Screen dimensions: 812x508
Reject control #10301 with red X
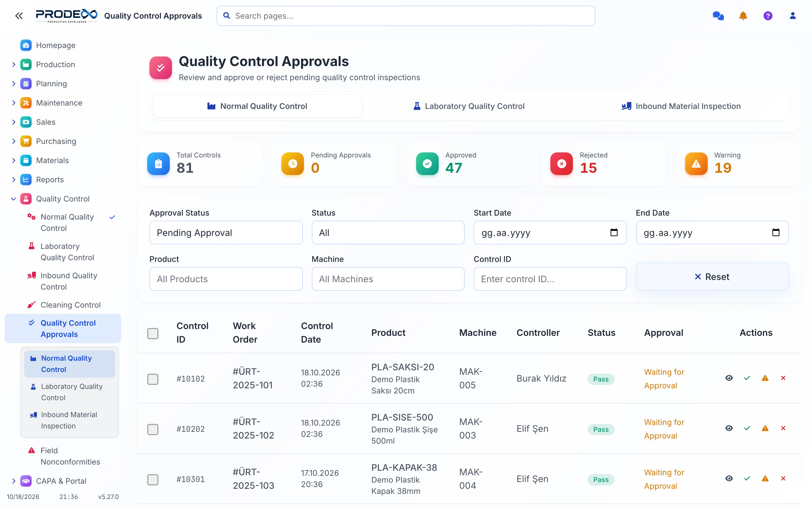(783, 478)
